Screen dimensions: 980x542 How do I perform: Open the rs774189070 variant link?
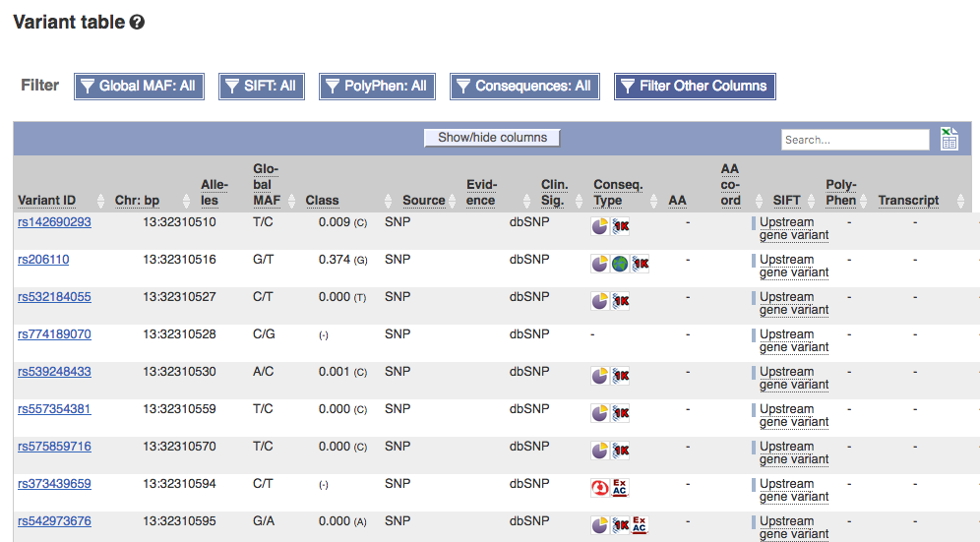click(x=54, y=334)
